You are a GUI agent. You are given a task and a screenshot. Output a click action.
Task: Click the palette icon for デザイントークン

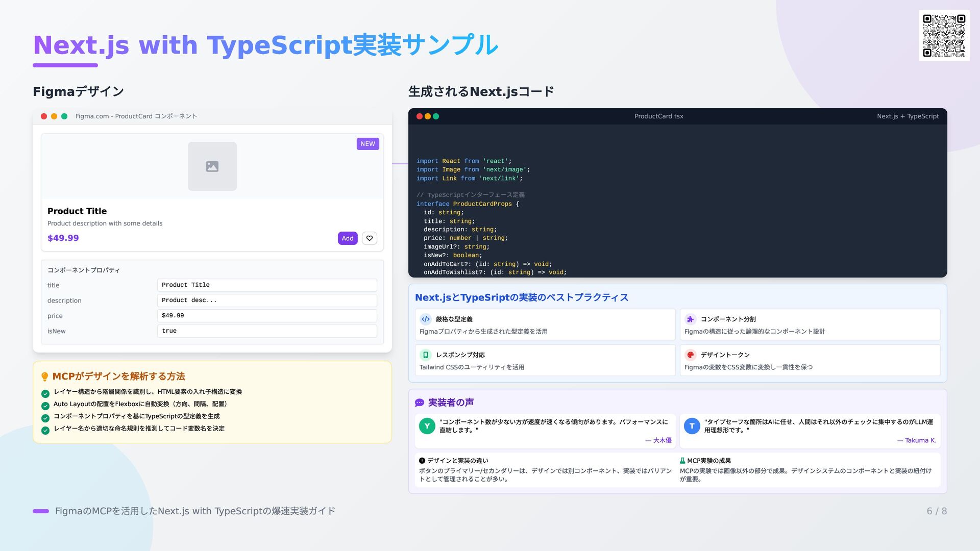690,355
